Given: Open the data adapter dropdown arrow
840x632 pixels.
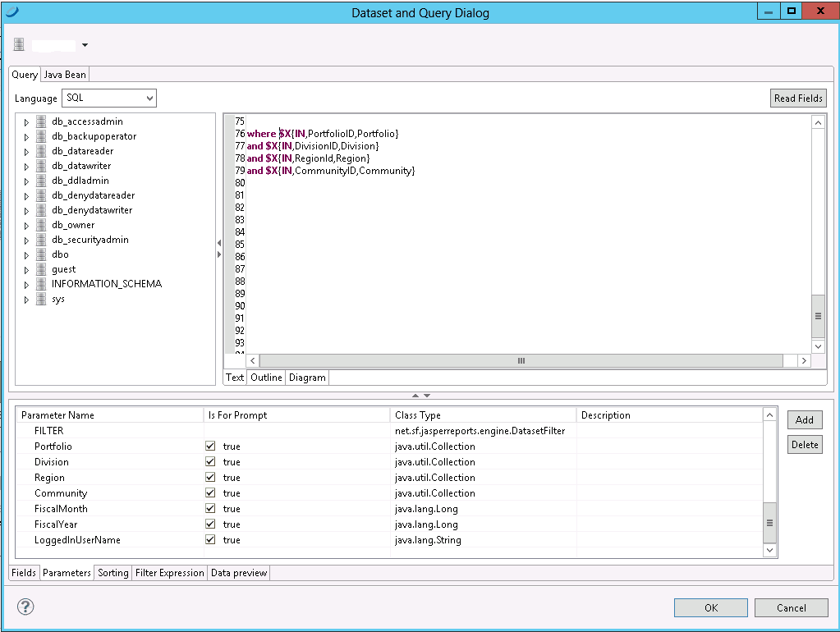Looking at the screenshot, I should [85, 45].
